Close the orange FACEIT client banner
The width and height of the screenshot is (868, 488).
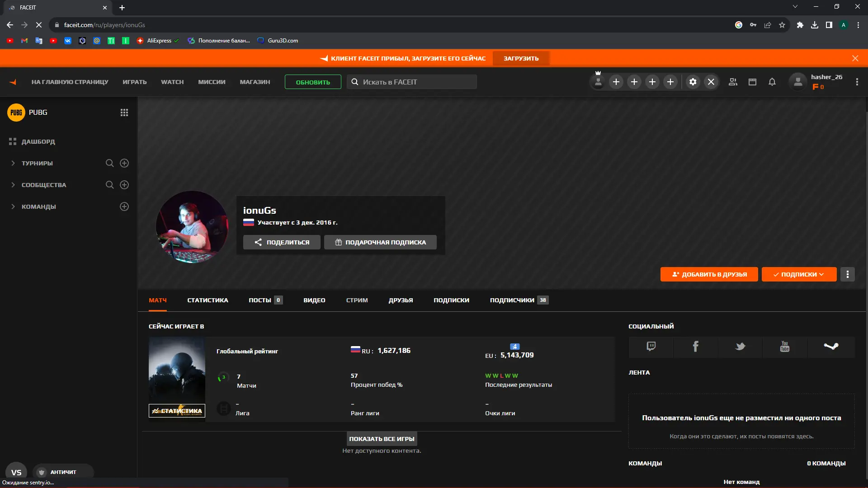[x=855, y=58]
